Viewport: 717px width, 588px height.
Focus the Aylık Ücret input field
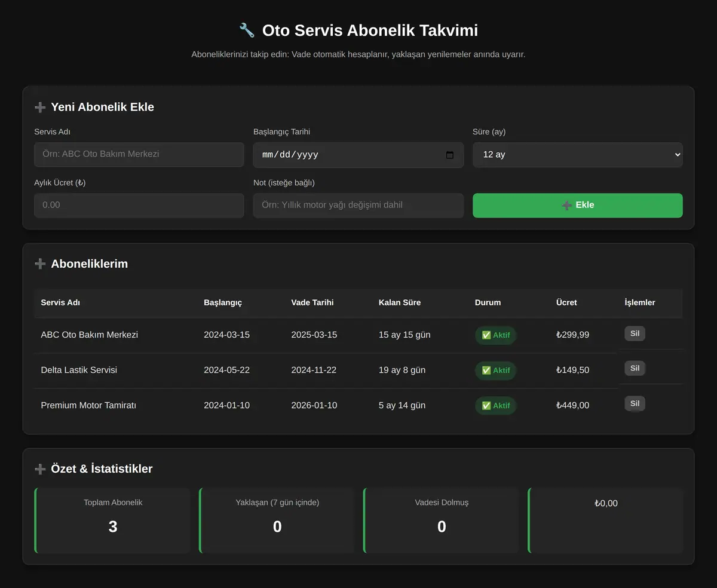tap(139, 205)
